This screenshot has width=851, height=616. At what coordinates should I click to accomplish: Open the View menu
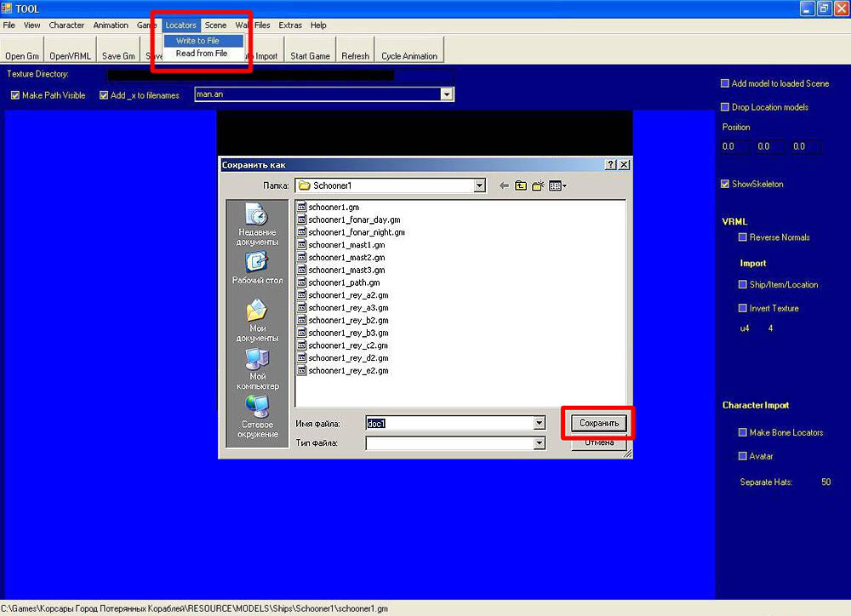click(x=31, y=25)
